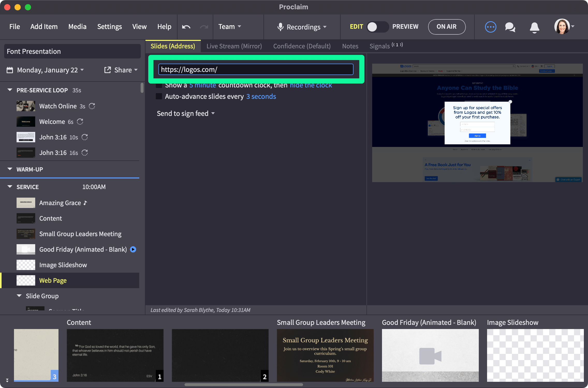
Task: Open the Media menu
Action: (77, 27)
